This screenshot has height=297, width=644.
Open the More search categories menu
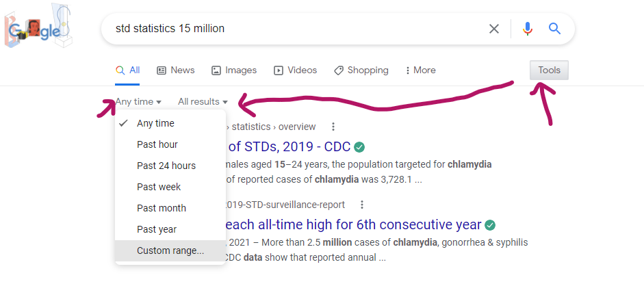(x=420, y=70)
